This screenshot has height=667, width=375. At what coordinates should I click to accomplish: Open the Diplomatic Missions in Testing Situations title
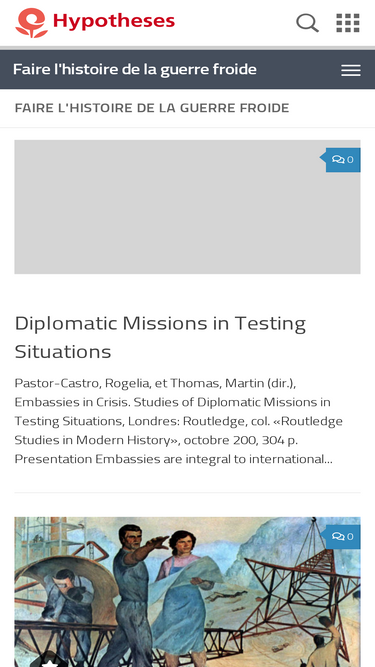click(160, 337)
